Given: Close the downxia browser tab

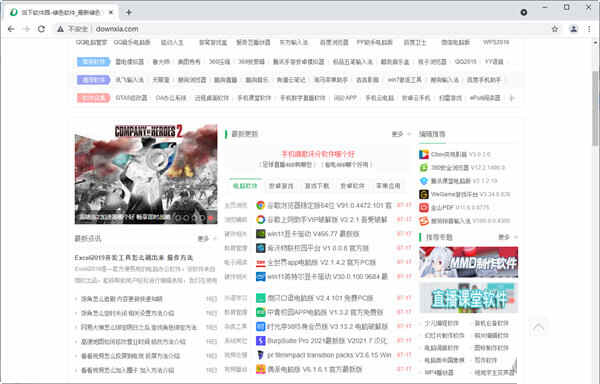Looking at the screenshot, I should (111, 12).
